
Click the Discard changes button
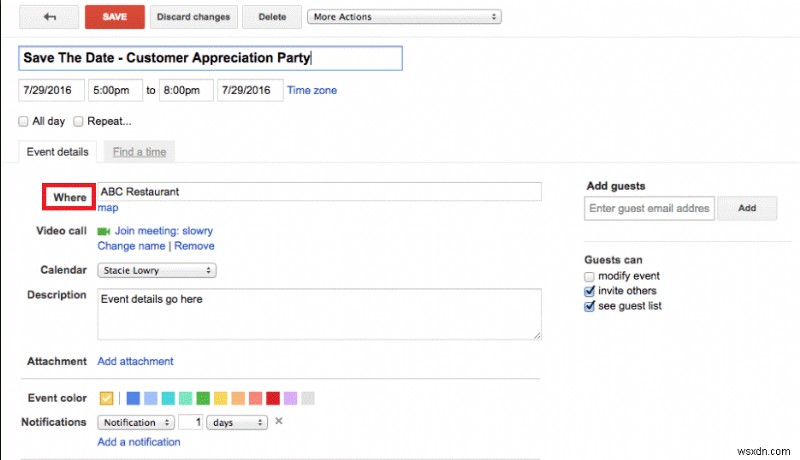(x=194, y=17)
